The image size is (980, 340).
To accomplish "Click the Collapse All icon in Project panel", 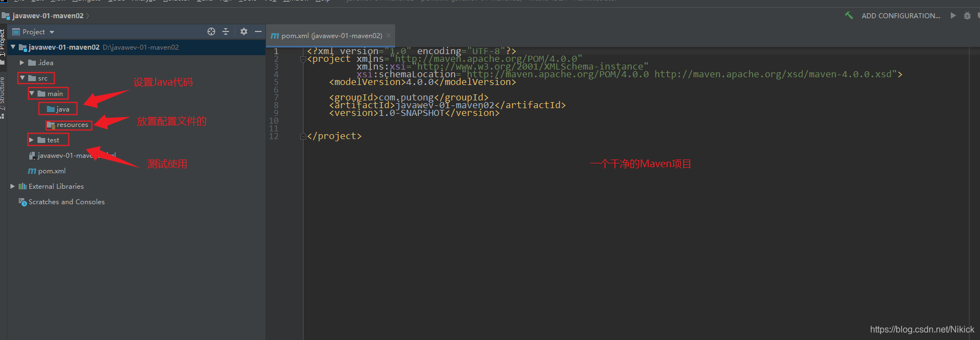I will coord(226,31).
